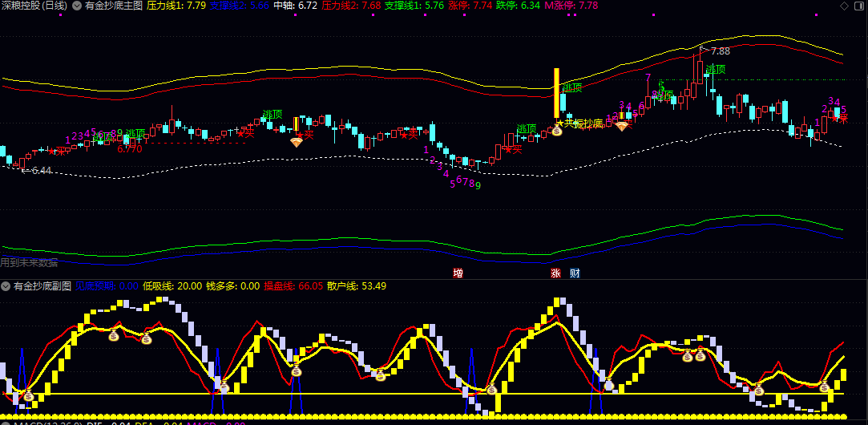868x425 pixels.
Task: Select the 压力线2: 7.68 legend value
Action: 352,6
